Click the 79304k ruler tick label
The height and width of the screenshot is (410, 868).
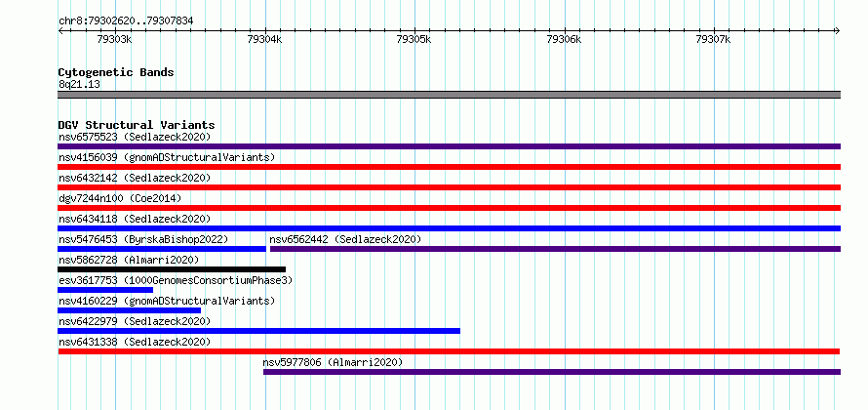pyautogui.click(x=264, y=39)
